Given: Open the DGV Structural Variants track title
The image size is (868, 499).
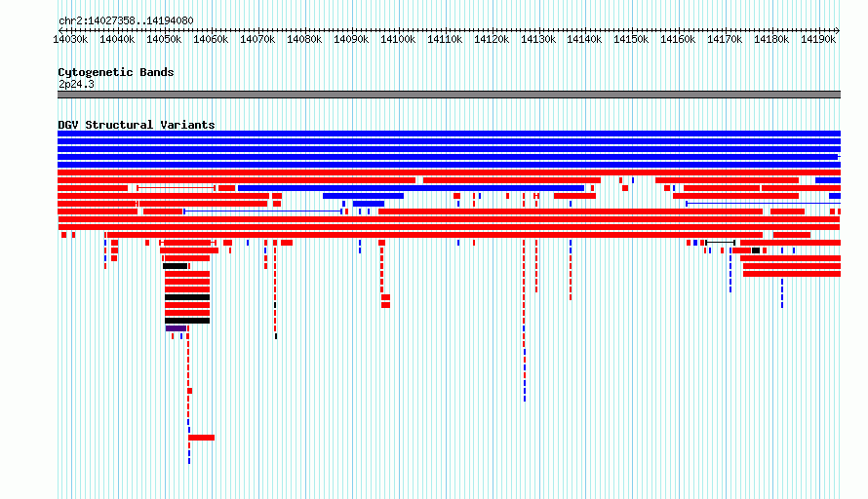Looking at the screenshot, I should point(137,125).
